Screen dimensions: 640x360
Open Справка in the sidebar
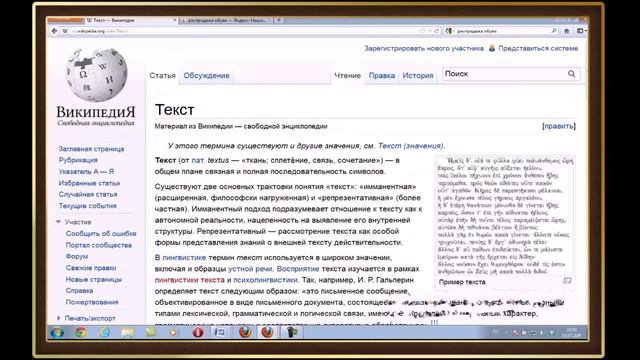[x=79, y=291]
